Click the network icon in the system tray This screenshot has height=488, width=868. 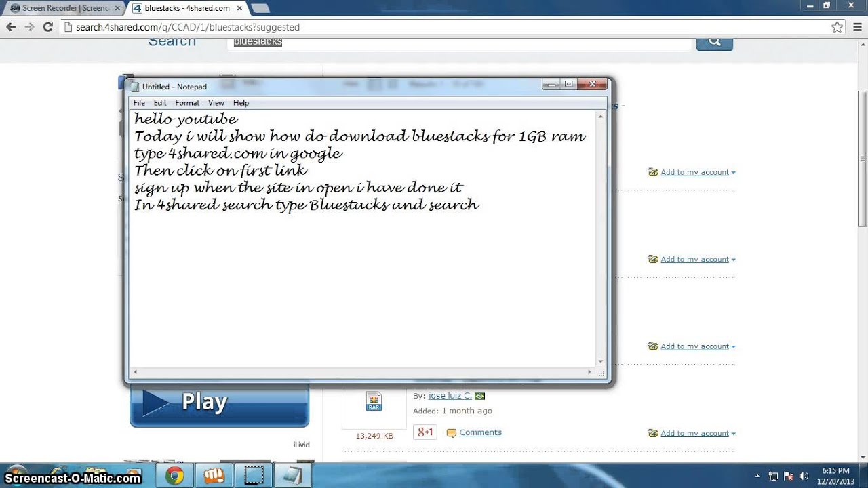click(x=773, y=476)
